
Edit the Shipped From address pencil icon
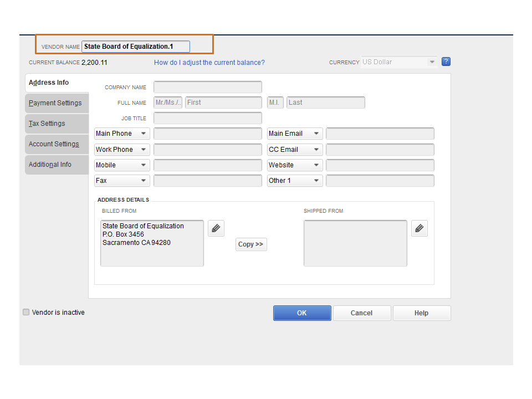pos(420,228)
